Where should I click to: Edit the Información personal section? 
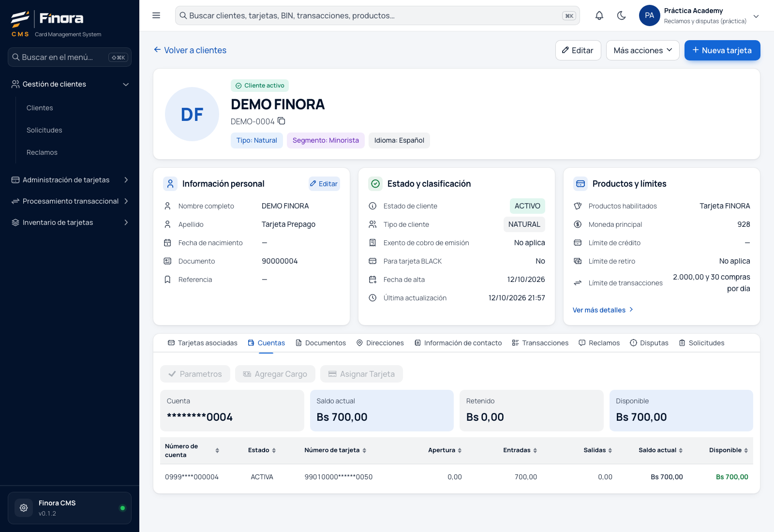click(x=324, y=184)
